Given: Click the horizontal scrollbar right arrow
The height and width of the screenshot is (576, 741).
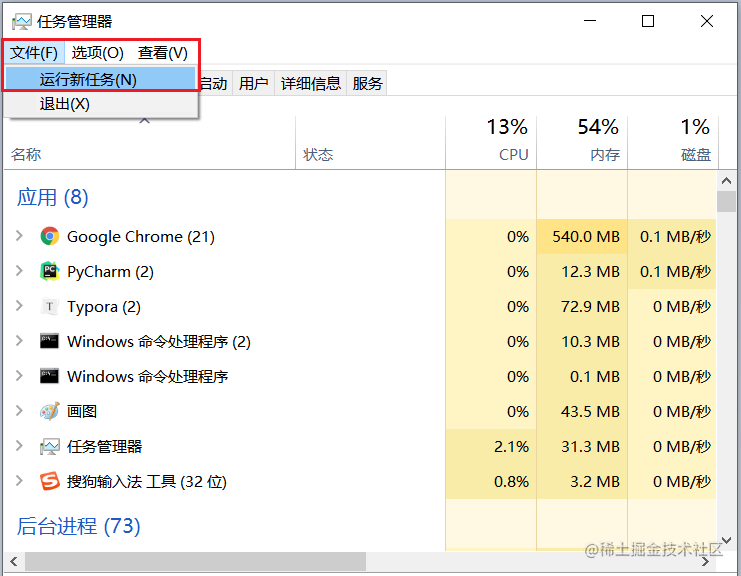Looking at the screenshot, I should pyautogui.click(x=705, y=561).
